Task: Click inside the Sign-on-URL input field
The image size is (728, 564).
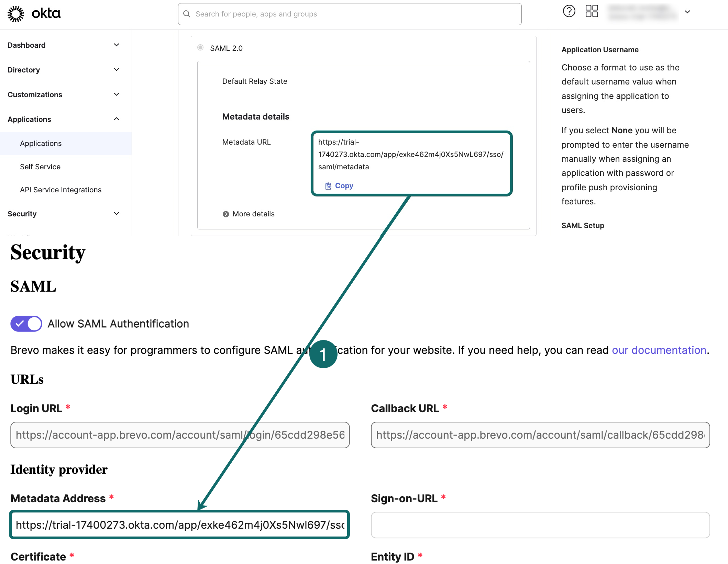Action: click(x=540, y=525)
